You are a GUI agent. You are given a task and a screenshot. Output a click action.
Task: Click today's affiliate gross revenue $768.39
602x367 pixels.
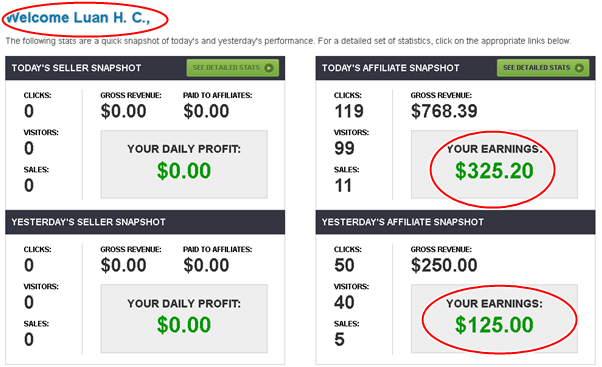pos(444,111)
